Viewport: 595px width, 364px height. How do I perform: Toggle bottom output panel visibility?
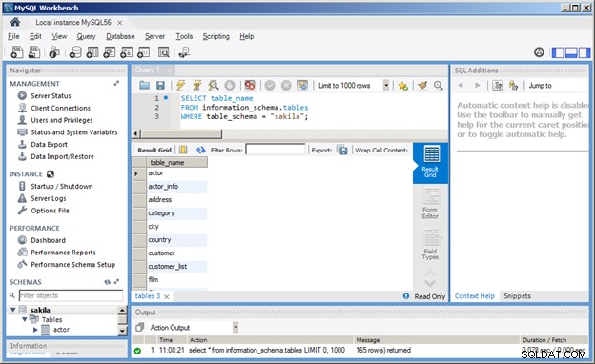pyautogui.click(x=571, y=52)
